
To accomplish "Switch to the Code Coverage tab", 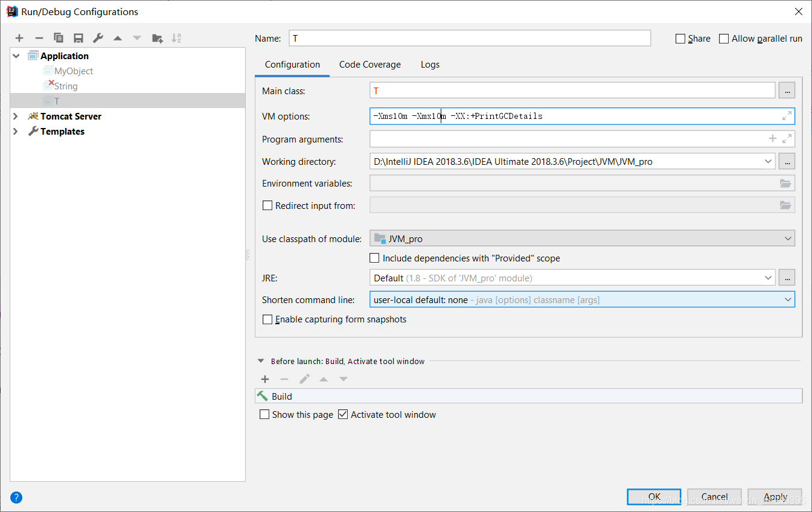I will coord(370,65).
